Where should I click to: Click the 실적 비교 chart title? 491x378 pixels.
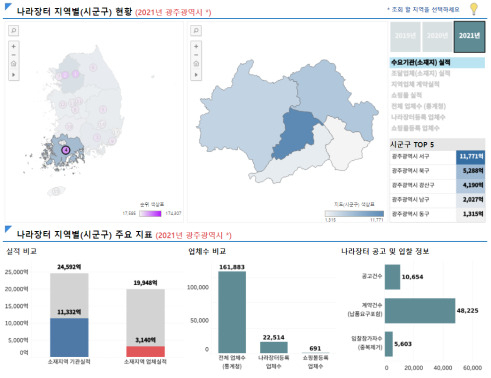click(x=22, y=251)
